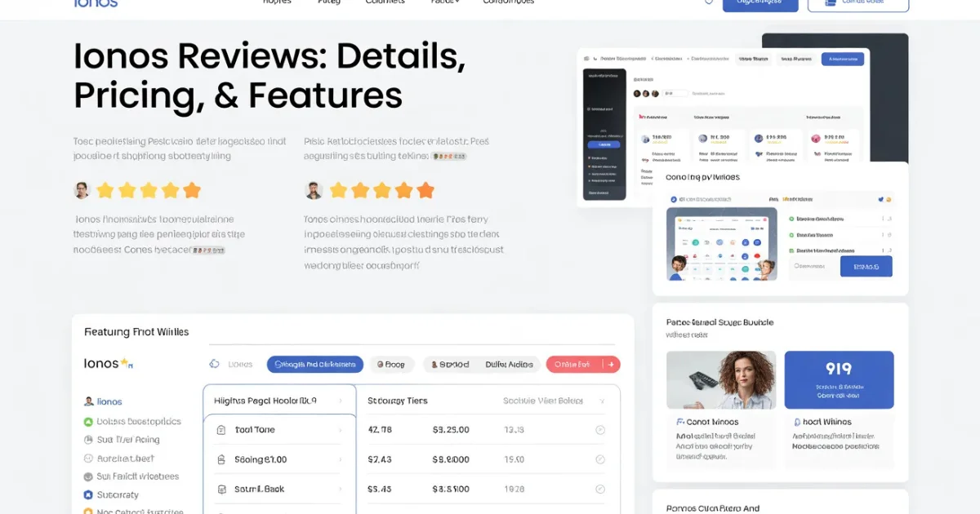This screenshot has width=980, height=514.
Task: Expand chevron on the 'Sotrril. Back' row
Action: (340, 490)
